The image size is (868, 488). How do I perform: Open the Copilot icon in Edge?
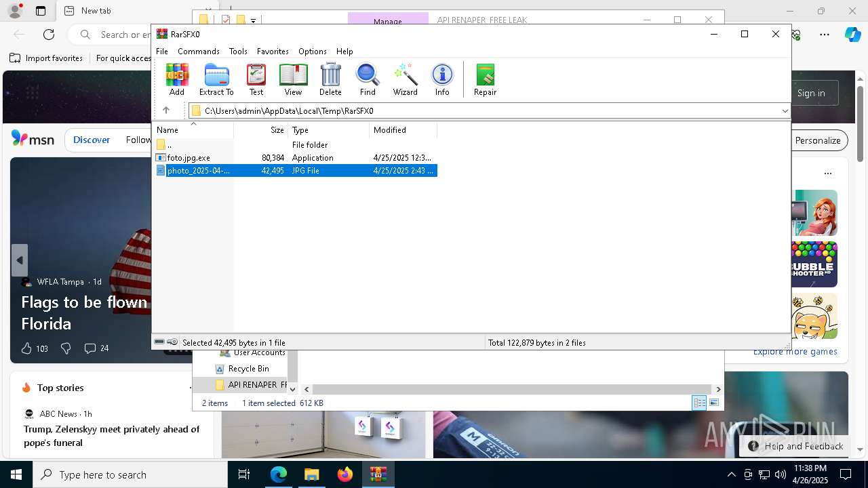tap(852, 35)
